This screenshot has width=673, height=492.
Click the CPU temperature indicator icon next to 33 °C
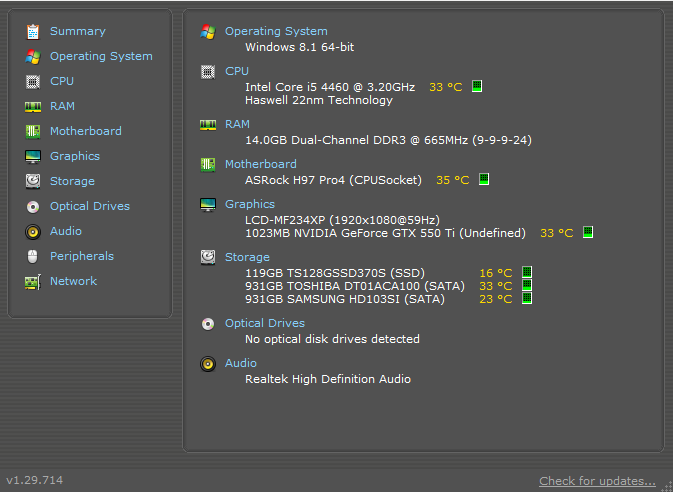[x=477, y=86]
